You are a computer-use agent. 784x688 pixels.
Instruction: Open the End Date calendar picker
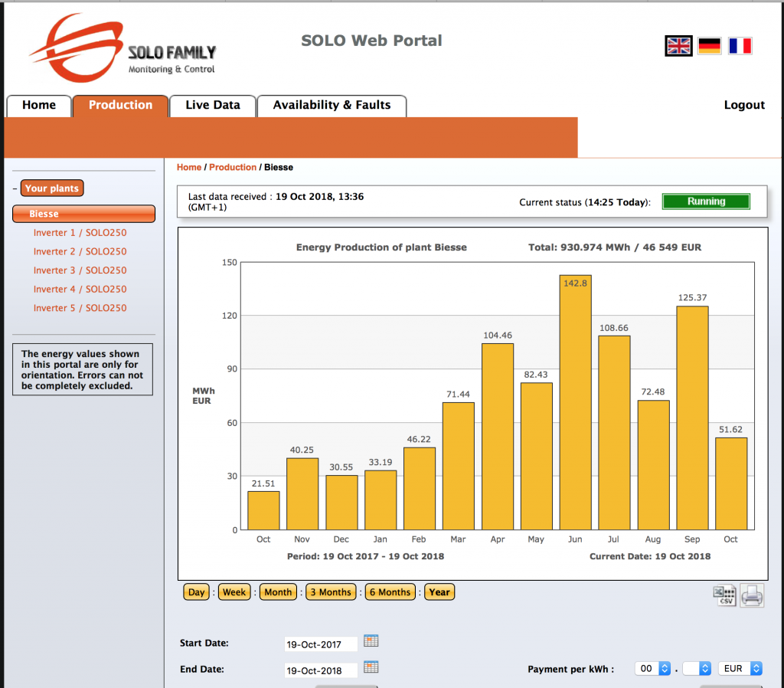coord(371,667)
